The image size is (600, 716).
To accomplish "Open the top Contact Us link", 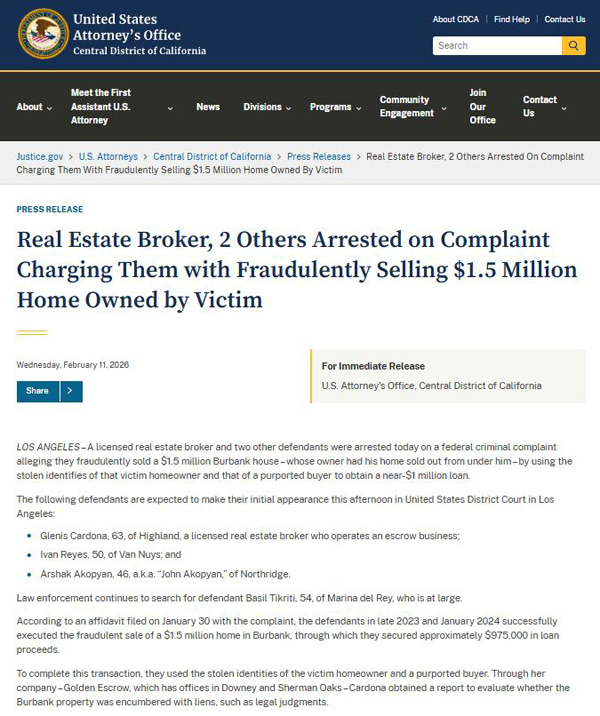I will click(x=565, y=19).
